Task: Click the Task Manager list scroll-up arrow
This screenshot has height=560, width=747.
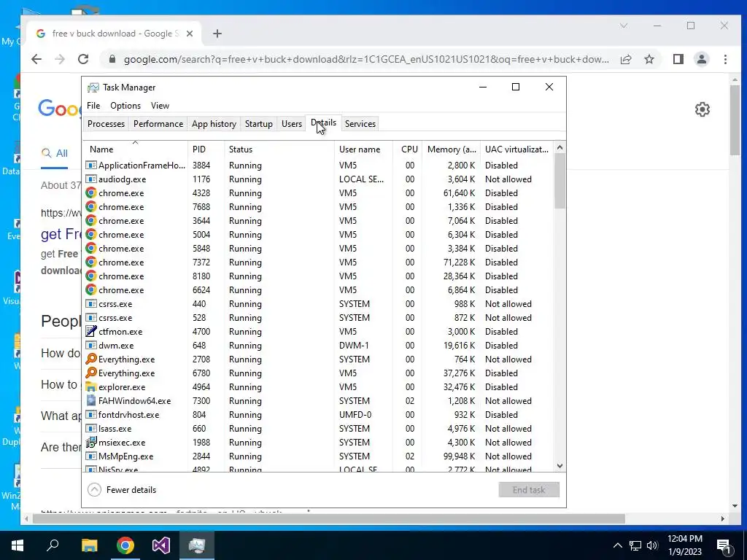Action: (560, 147)
